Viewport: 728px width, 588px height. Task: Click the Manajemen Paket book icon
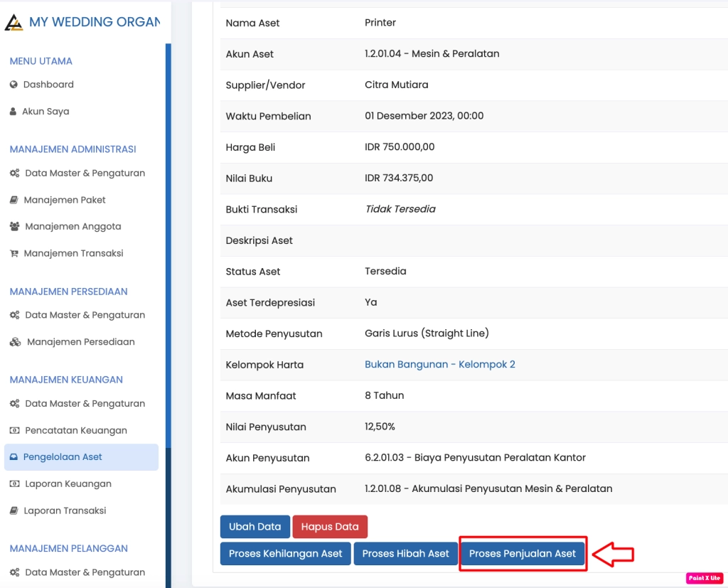click(16, 200)
